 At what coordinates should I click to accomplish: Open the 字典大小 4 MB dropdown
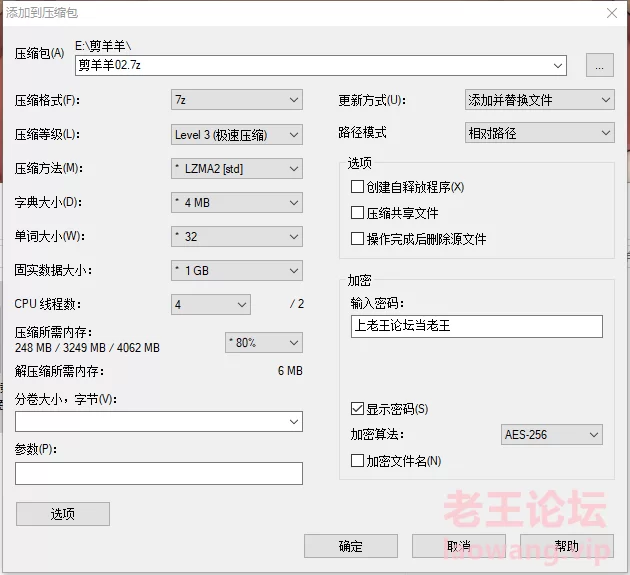(237, 203)
